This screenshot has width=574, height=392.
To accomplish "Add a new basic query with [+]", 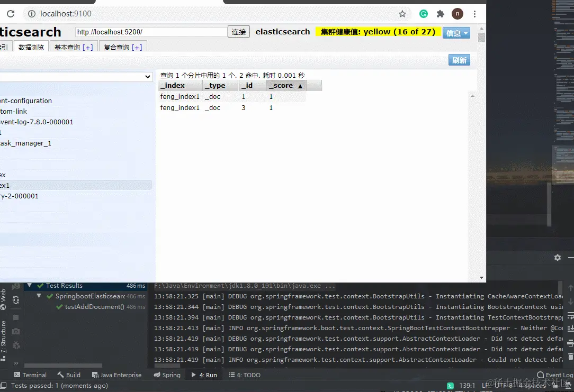I will 87,48.
